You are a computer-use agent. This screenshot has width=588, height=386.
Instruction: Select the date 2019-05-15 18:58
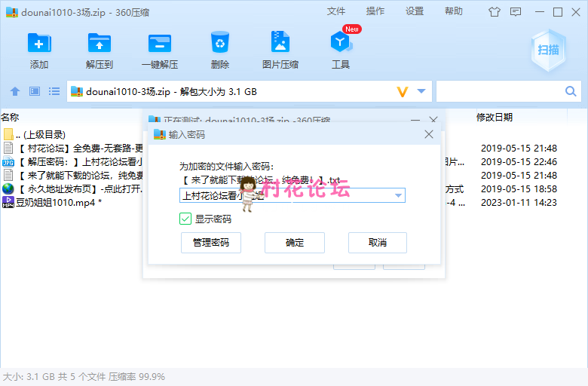click(519, 188)
